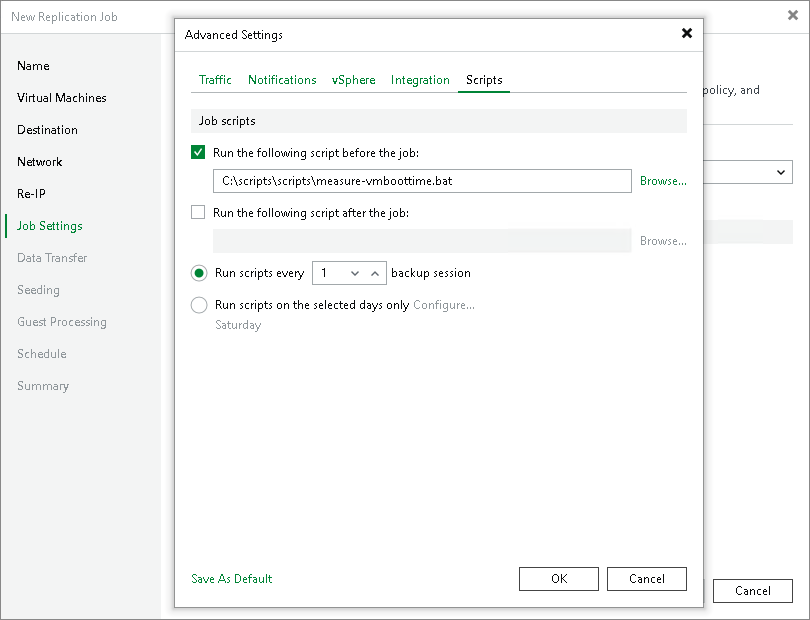This screenshot has width=810, height=620.
Task: Click the Saturday text under selected days
Action: pyautogui.click(x=238, y=325)
